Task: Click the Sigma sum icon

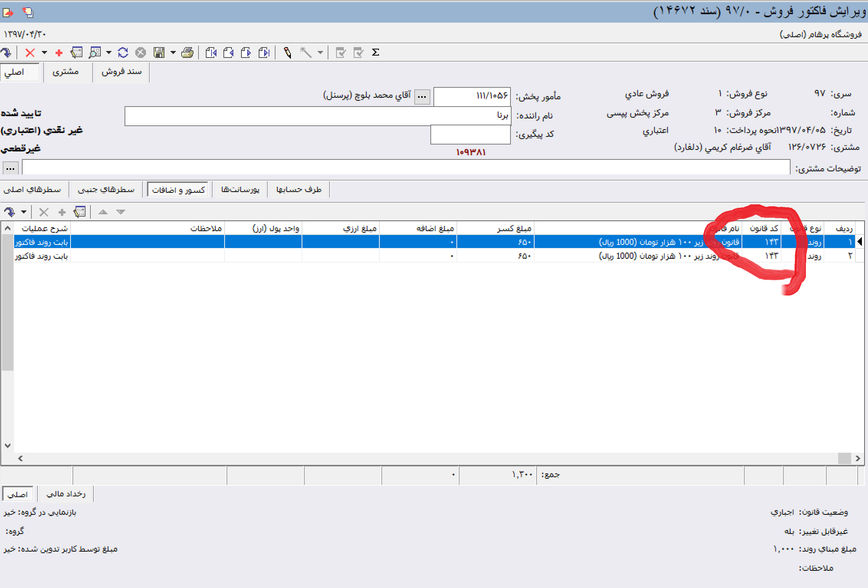Action: click(376, 53)
